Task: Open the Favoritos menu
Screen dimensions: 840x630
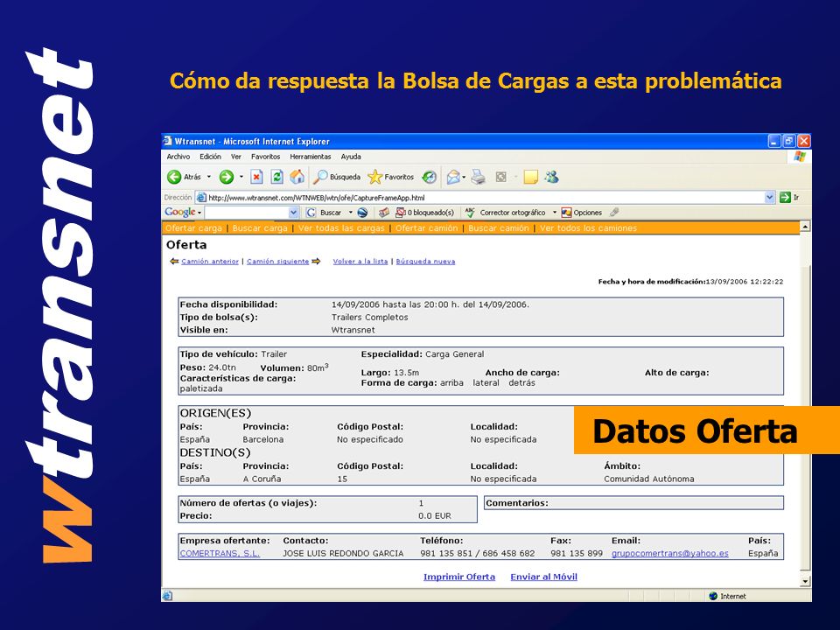Action: [266, 157]
